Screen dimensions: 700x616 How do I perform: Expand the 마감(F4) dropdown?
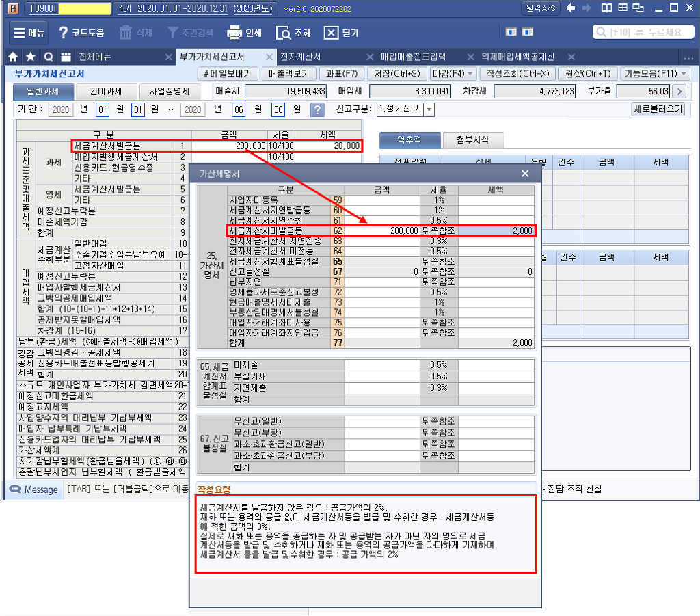click(470, 74)
